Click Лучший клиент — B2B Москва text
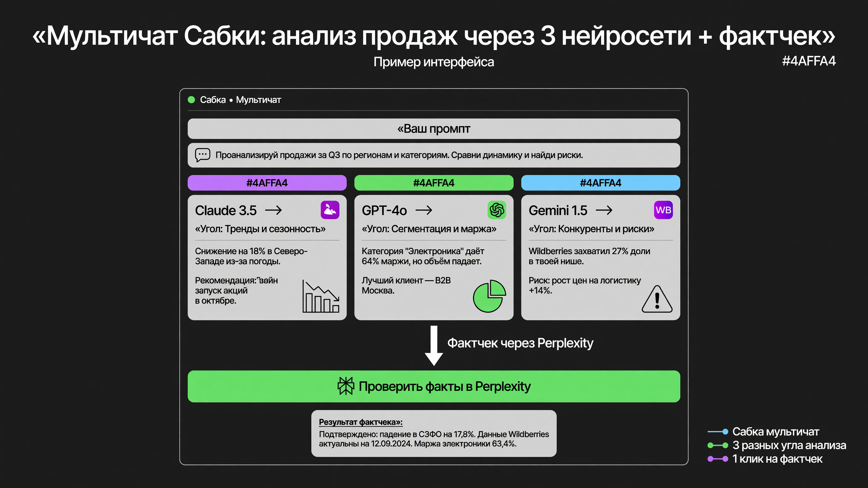The height and width of the screenshot is (488, 868). [406, 285]
